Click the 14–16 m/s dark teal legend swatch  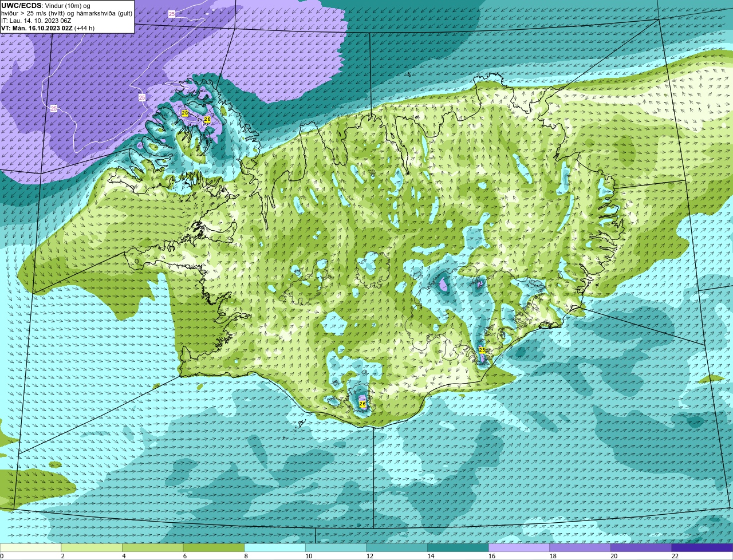[x=458, y=547]
